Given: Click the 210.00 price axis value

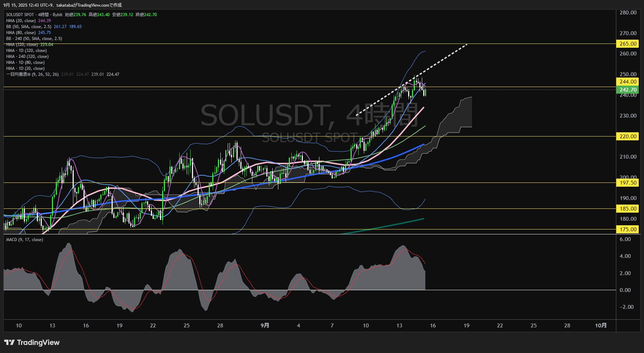Looking at the screenshot, I should point(628,157).
